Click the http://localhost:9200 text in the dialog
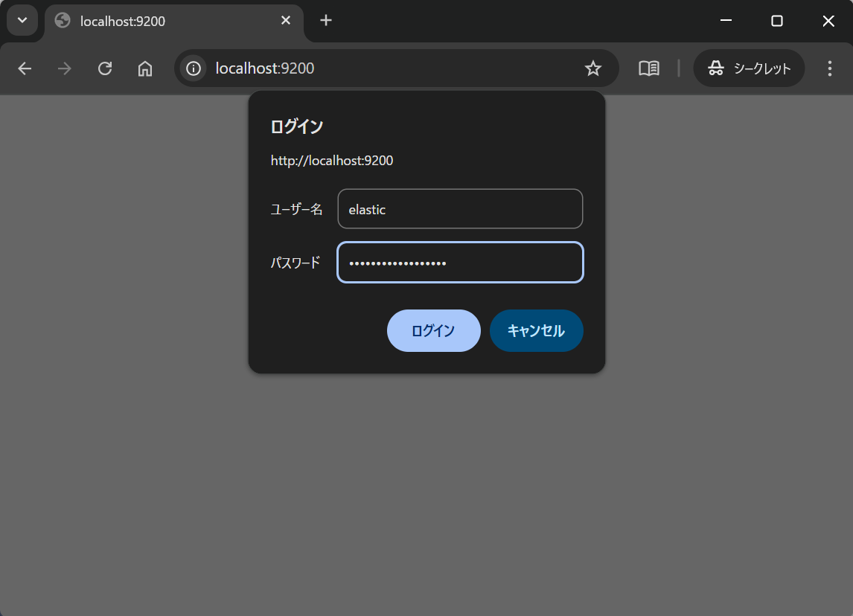Viewport: 853px width, 616px height. pos(332,160)
